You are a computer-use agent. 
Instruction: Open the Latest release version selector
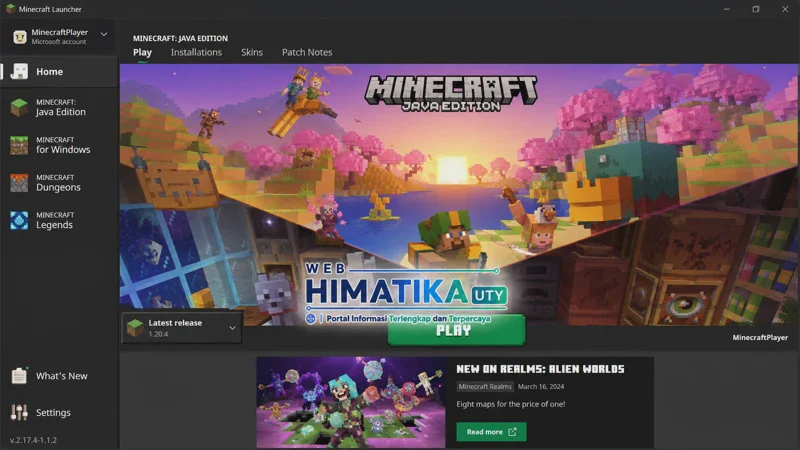pyautogui.click(x=182, y=328)
